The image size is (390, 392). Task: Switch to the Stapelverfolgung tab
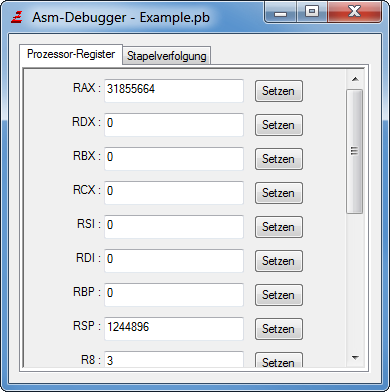pyautogui.click(x=167, y=56)
